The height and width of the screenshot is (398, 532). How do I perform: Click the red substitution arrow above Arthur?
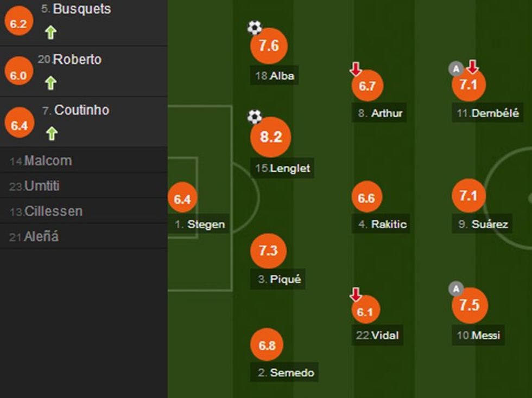pos(356,69)
